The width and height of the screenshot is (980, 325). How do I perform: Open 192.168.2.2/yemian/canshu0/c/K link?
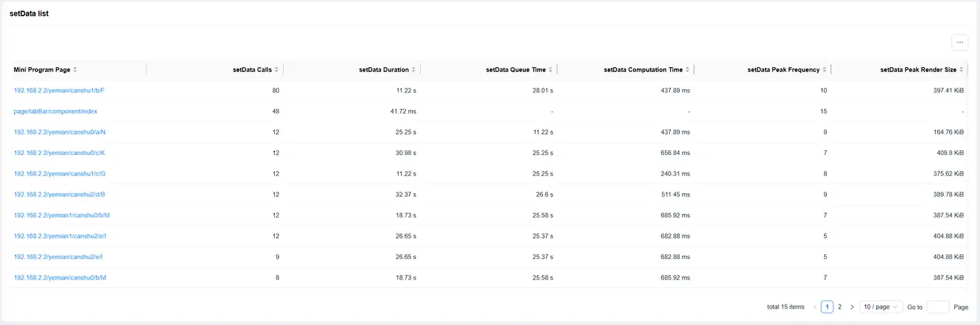click(59, 153)
